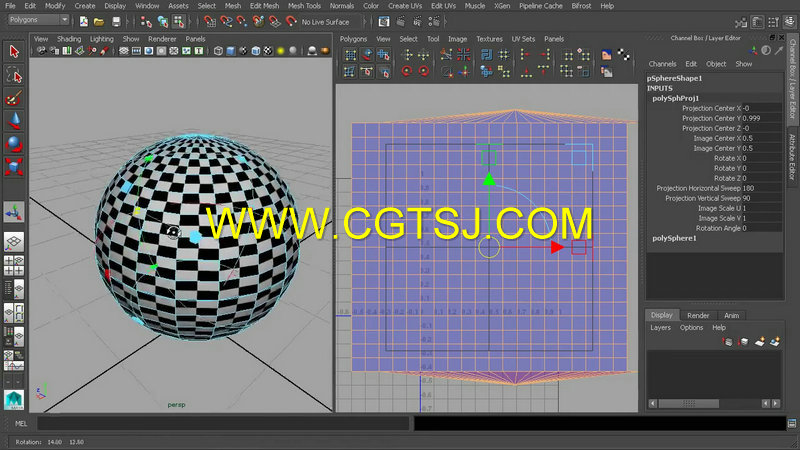Activate the Move tool cone icon
The height and width of the screenshot is (450, 800).
14,121
